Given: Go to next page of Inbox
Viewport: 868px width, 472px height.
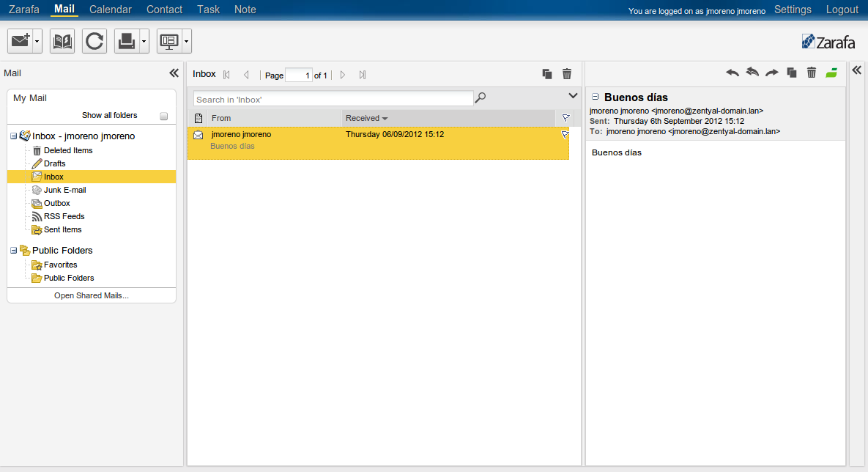Looking at the screenshot, I should [343, 75].
